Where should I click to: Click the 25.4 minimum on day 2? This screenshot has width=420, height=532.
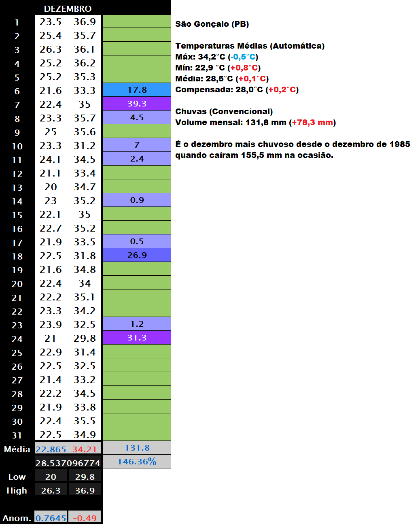51,35
